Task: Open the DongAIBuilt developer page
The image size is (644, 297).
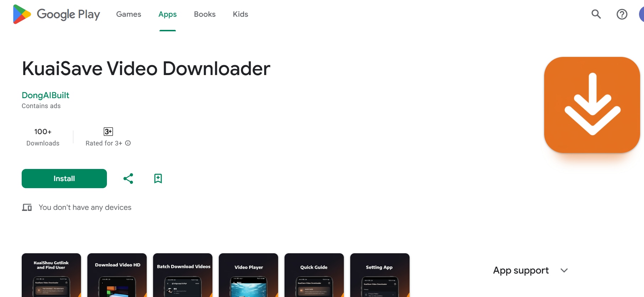Action: click(x=45, y=95)
